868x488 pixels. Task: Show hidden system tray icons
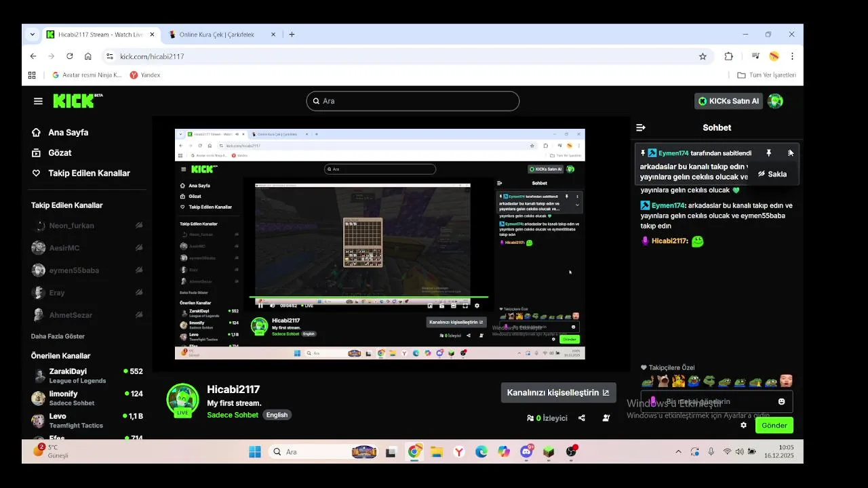coord(678,452)
